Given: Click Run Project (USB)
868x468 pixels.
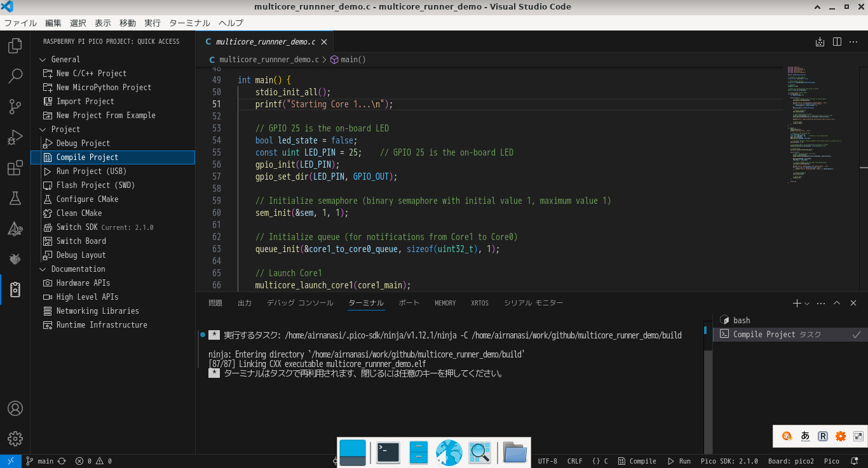Looking at the screenshot, I should (x=112, y=171).
